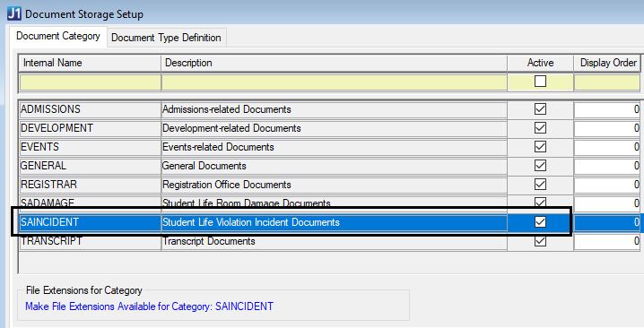Select the REGISTRAR internal name cell

pyautogui.click(x=90, y=185)
